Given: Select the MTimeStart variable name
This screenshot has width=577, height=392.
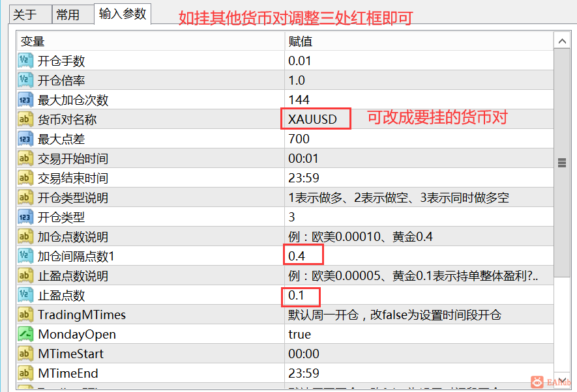Looking at the screenshot, I should [70, 354].
